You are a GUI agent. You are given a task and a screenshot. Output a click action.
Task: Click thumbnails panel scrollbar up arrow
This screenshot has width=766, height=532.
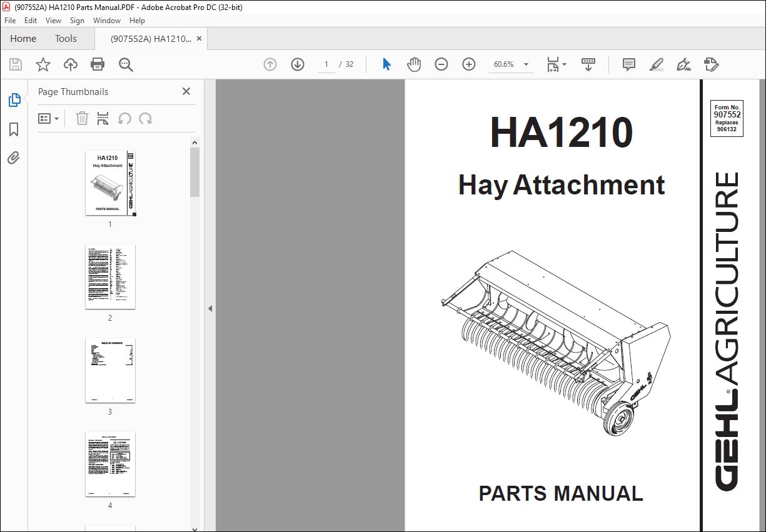click(194, 142)
